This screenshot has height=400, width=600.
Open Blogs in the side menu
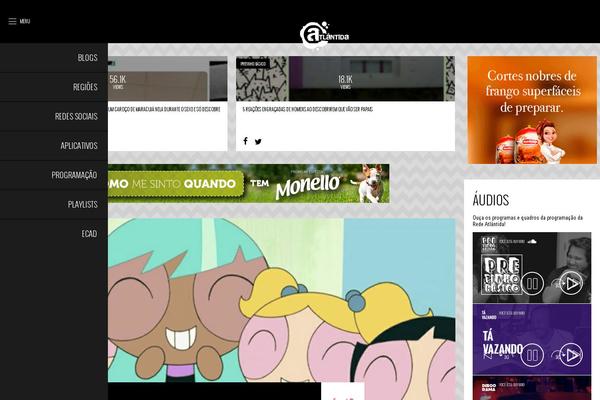87,58
